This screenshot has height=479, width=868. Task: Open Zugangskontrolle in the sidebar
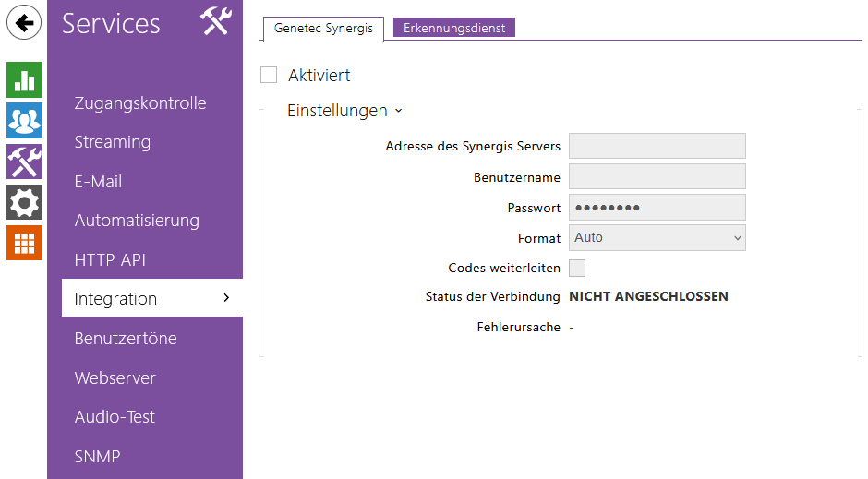(140, 102)
